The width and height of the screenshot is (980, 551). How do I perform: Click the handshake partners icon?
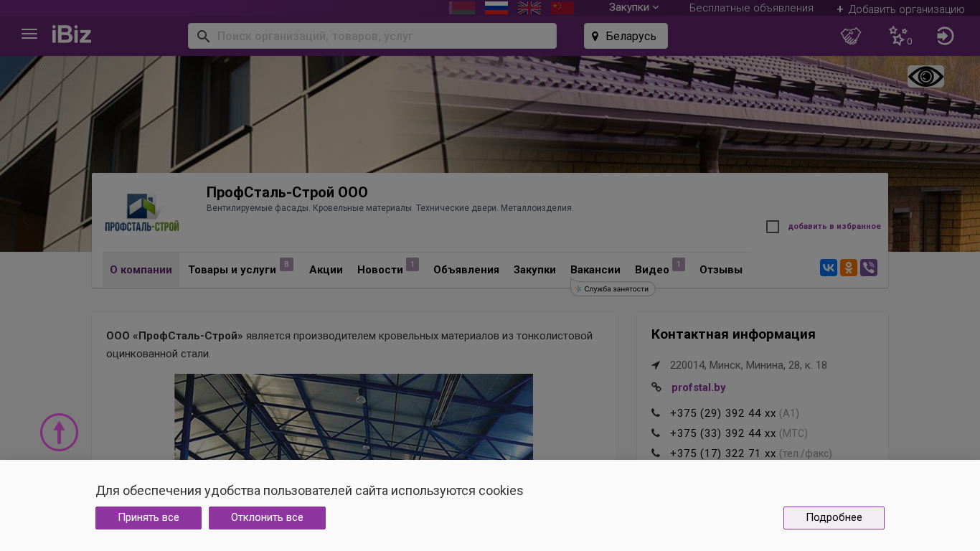(x=851, y=36)
